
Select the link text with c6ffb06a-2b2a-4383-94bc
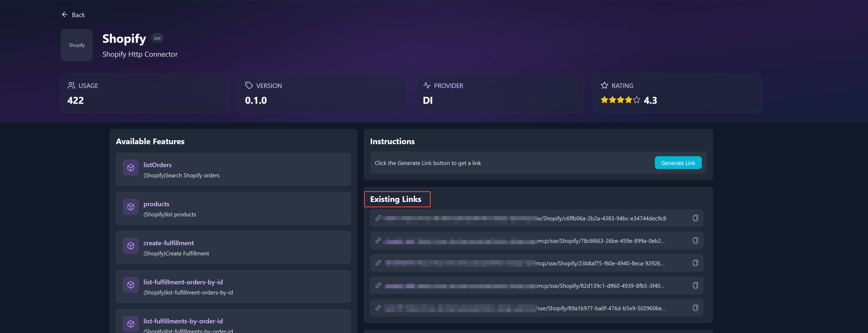point(525,219)
